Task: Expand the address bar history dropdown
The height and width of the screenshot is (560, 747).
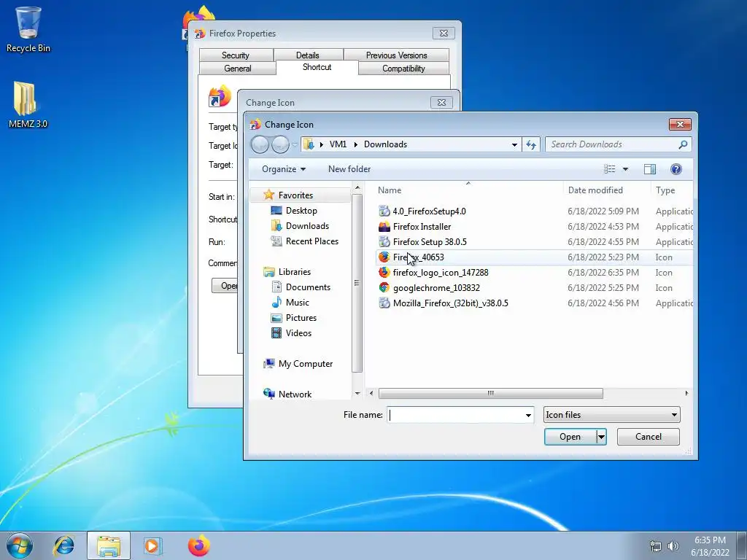Action: click(514, 144)
